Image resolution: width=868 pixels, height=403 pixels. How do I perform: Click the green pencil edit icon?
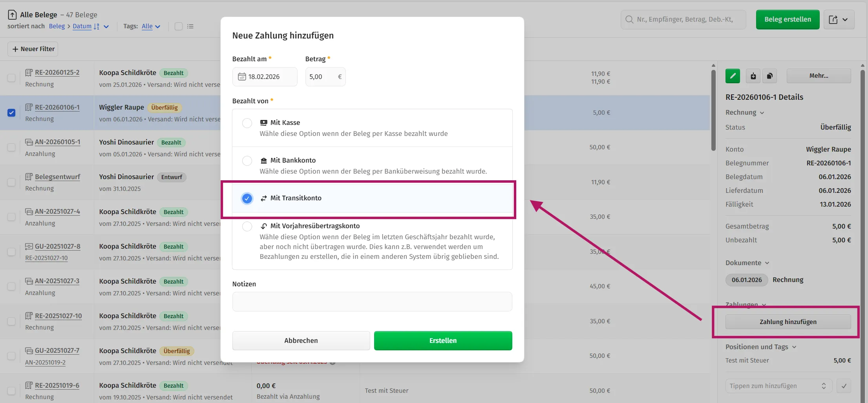(x=733, y=76)
